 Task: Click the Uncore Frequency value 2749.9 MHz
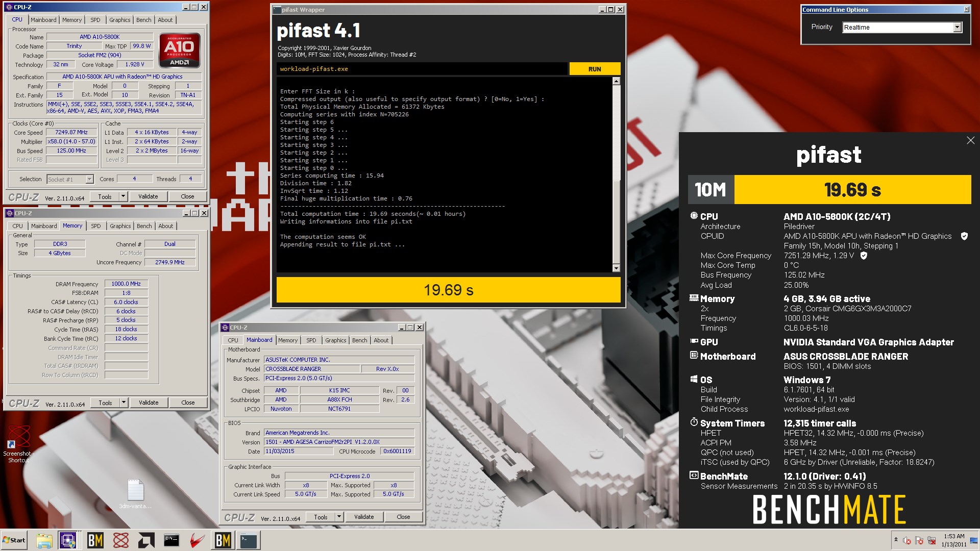click(x=170, y=262)
